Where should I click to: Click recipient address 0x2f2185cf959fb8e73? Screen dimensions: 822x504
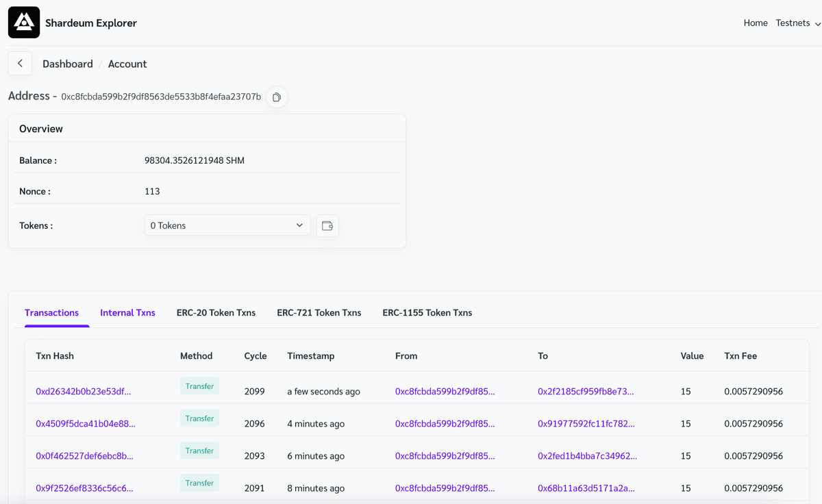pyautogui.click(x=586, y=391)
